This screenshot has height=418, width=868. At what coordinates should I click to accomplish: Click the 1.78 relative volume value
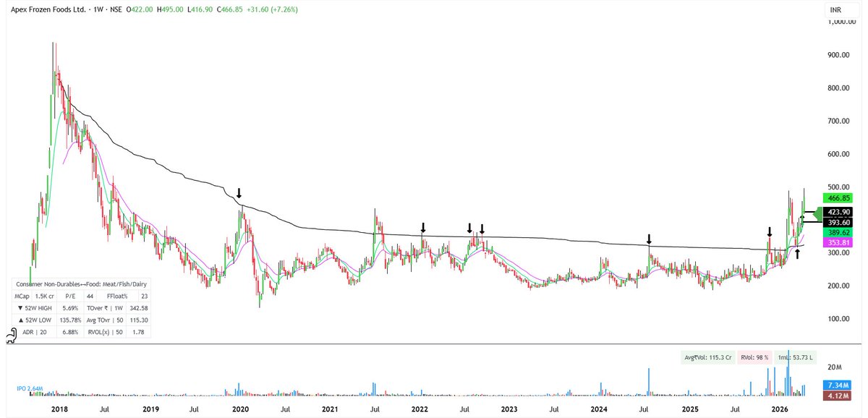138,332
